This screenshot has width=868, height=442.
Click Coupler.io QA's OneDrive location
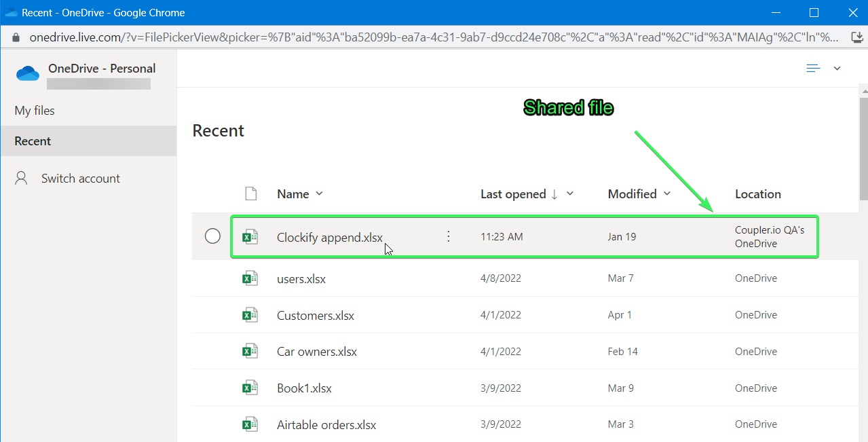tap(770, 236)
